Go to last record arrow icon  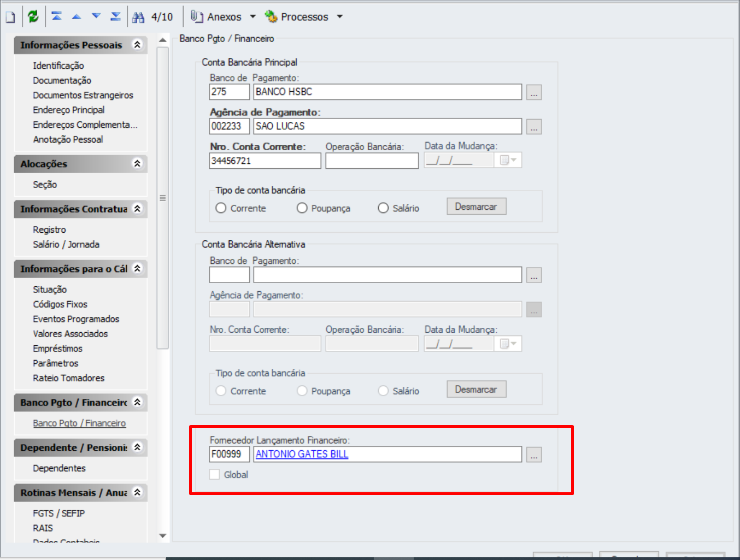click(116, 16)
